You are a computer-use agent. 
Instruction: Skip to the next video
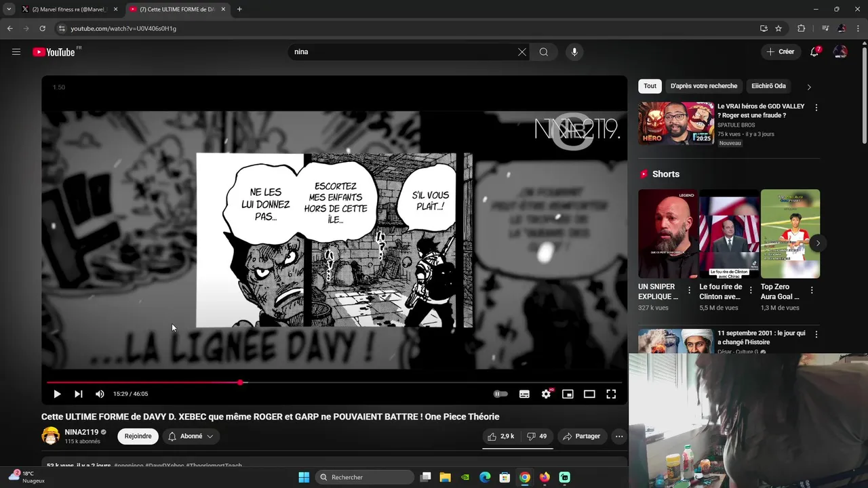pos(78,394)
